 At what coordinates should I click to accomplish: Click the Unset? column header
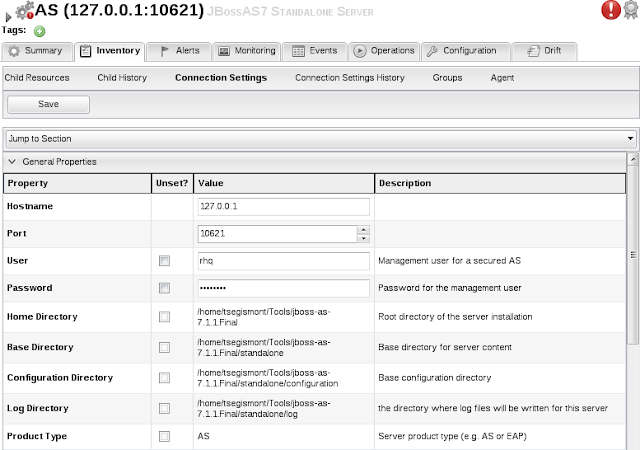[172, 183]
